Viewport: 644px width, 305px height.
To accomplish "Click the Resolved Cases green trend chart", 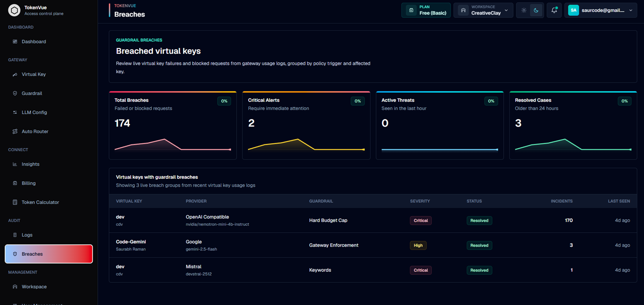I will pyautogui.click(x=573, y=145).
